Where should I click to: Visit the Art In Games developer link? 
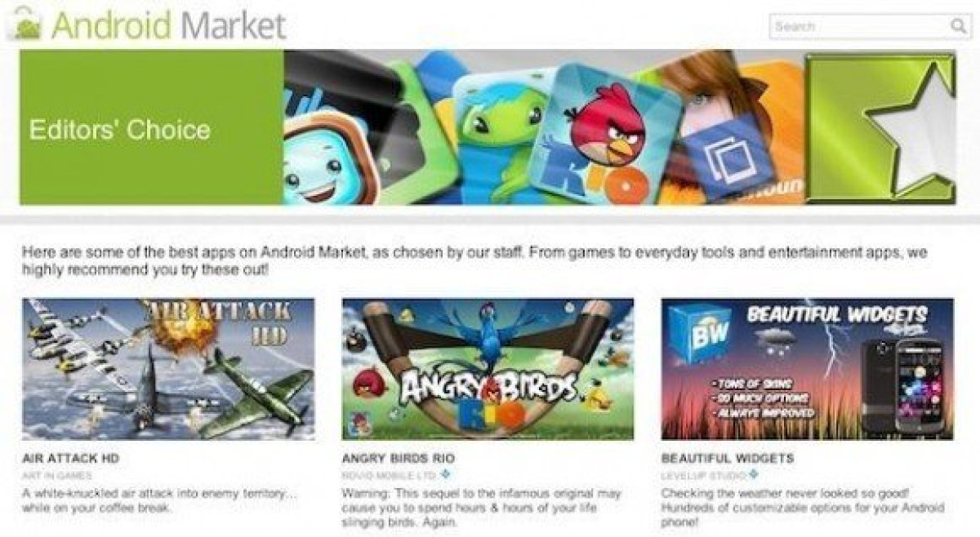(x=57, y=475)
